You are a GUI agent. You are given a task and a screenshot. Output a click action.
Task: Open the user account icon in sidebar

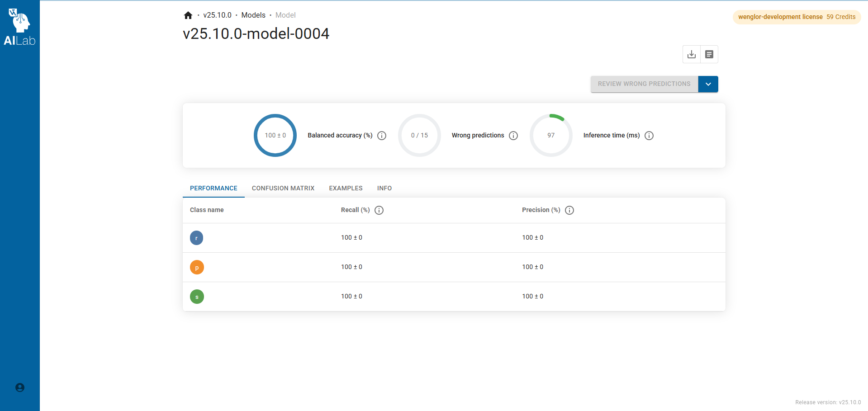[20, 387]
